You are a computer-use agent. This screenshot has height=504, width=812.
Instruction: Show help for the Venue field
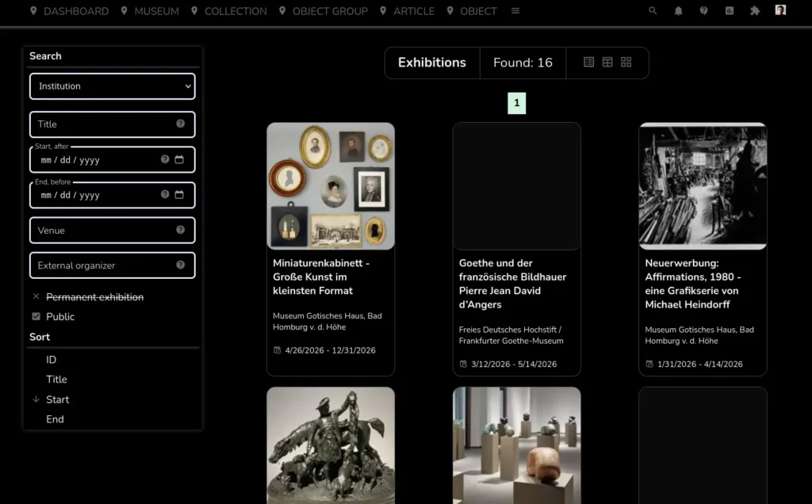(x=180, y=230)
